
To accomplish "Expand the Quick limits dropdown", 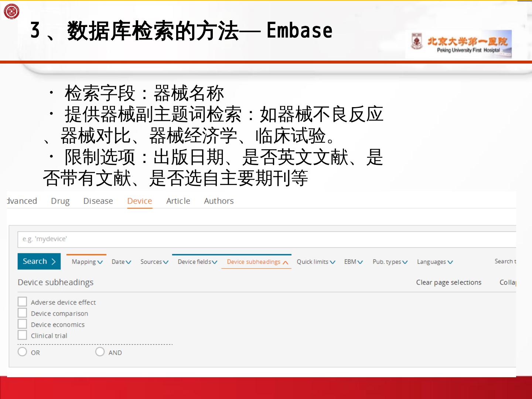I will pyautogui.click(x=316, y=262).
